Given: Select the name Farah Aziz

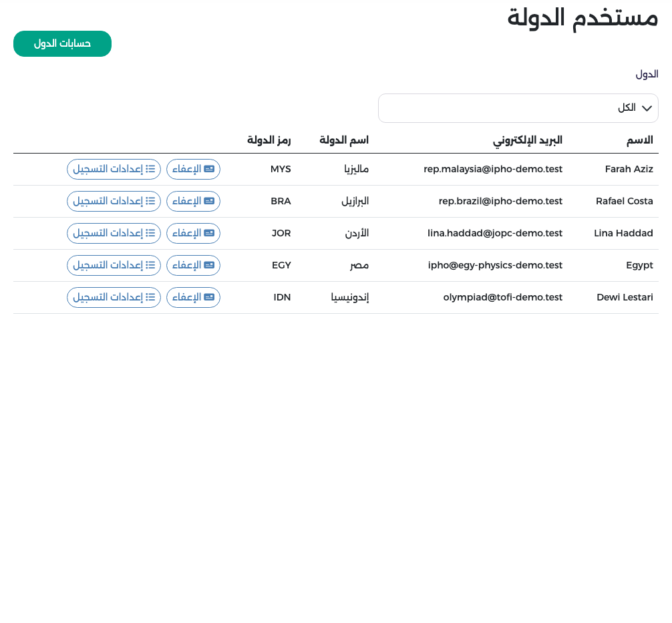Looking at the screenshot, I should tap(629, 169).
